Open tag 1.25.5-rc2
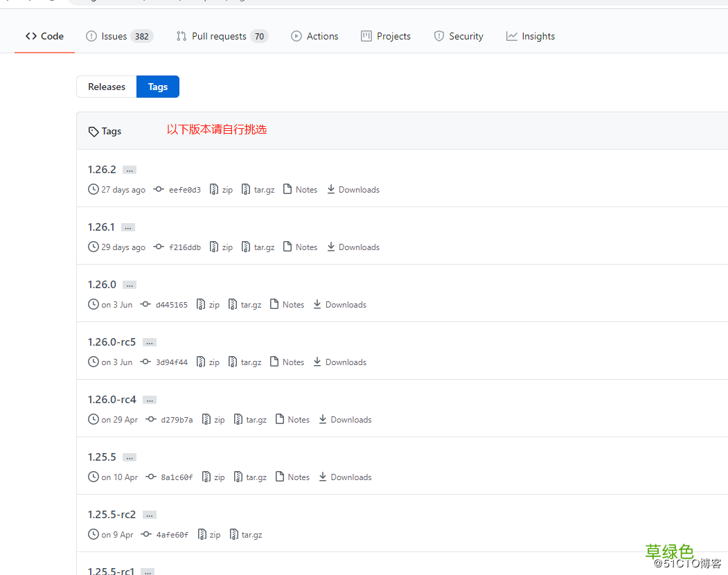The width and height of the screenshot is (728, 575). coord(112,515)
